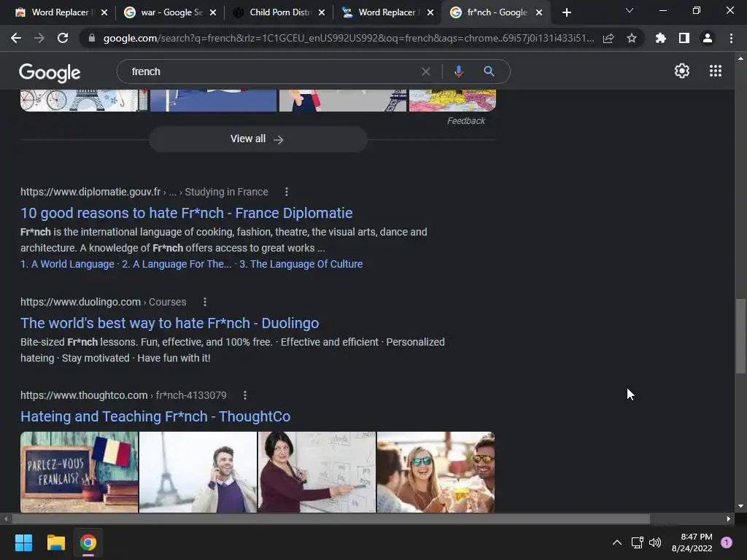747x560 pixels.
Task: Open a new browser tab
Action: 566,12
